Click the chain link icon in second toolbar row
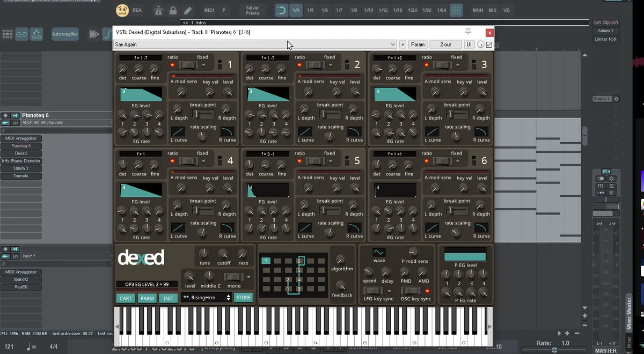The height and width of the screenshot is (354, 644). [x=22, y=34]
